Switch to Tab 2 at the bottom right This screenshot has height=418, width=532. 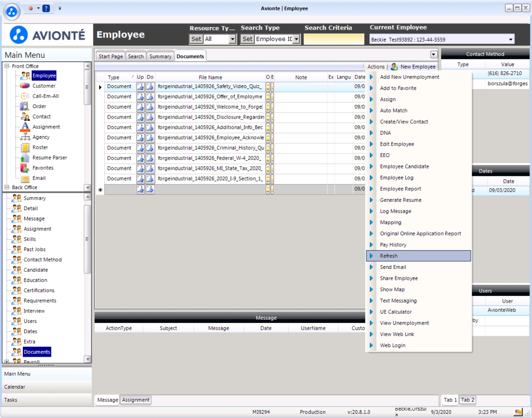click(467, 400)
